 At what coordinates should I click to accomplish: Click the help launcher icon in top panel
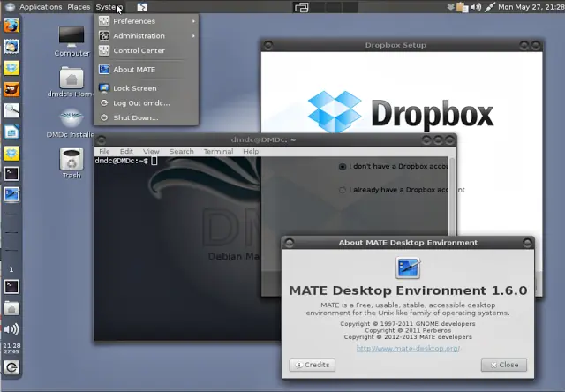(x=142, y=7)
